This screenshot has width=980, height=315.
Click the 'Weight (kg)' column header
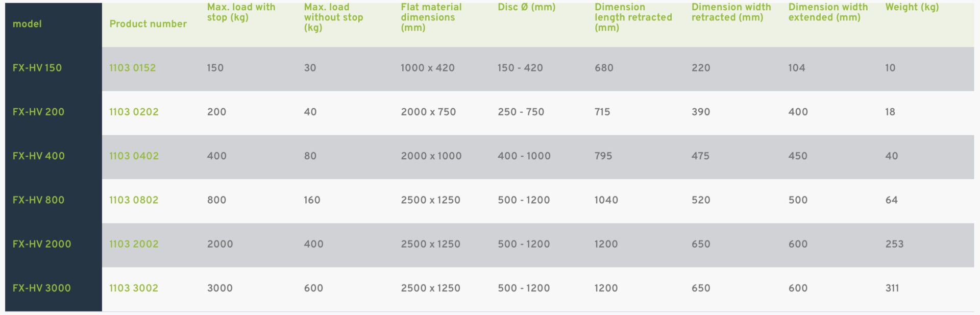912,7
